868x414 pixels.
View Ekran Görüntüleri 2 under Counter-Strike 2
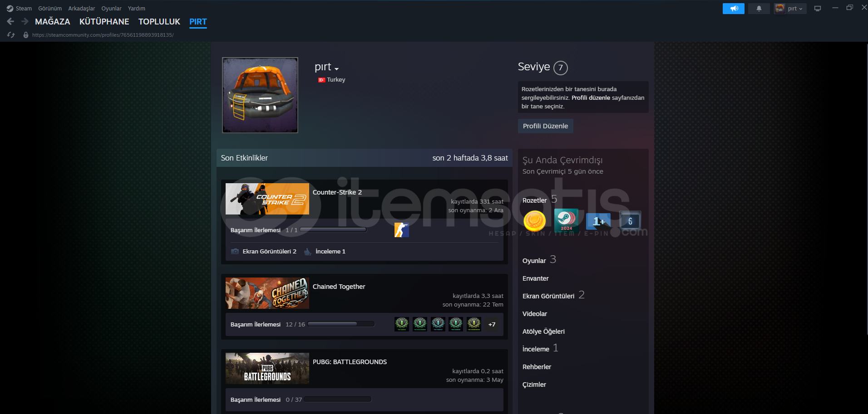click(269, 251)
